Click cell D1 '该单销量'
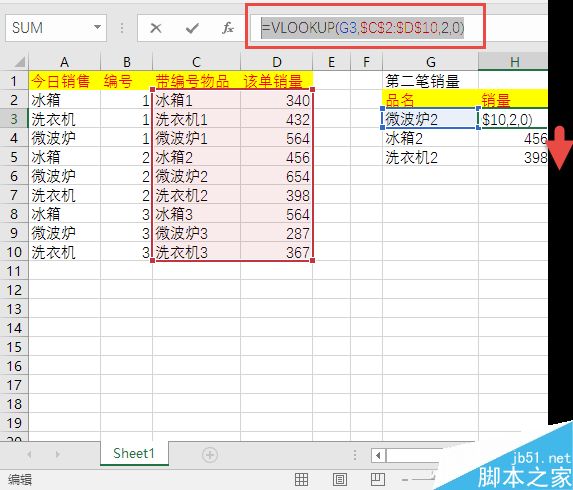This screenshot has height=490, width=573. [277, 81]
